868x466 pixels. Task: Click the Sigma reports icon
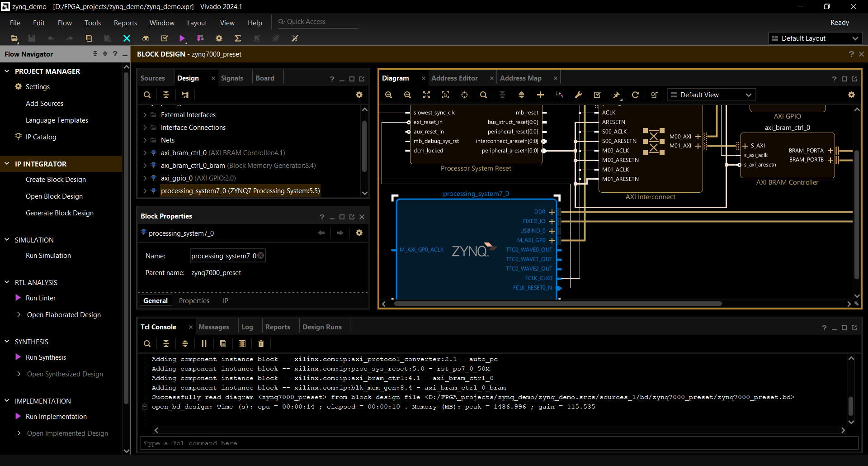[x=238, y=38]
